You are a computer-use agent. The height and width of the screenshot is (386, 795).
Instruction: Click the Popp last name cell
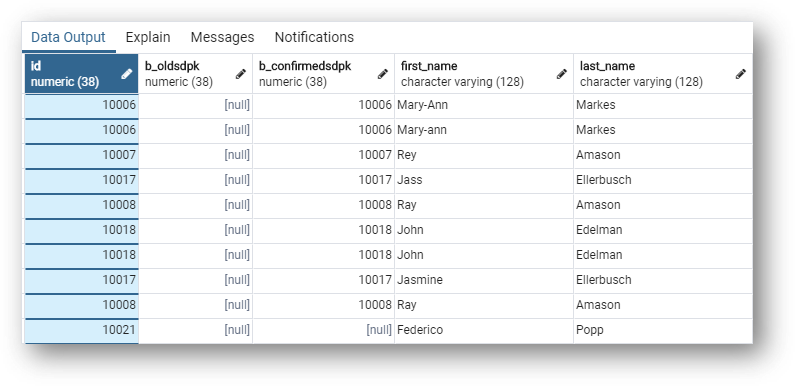point(663,330)
